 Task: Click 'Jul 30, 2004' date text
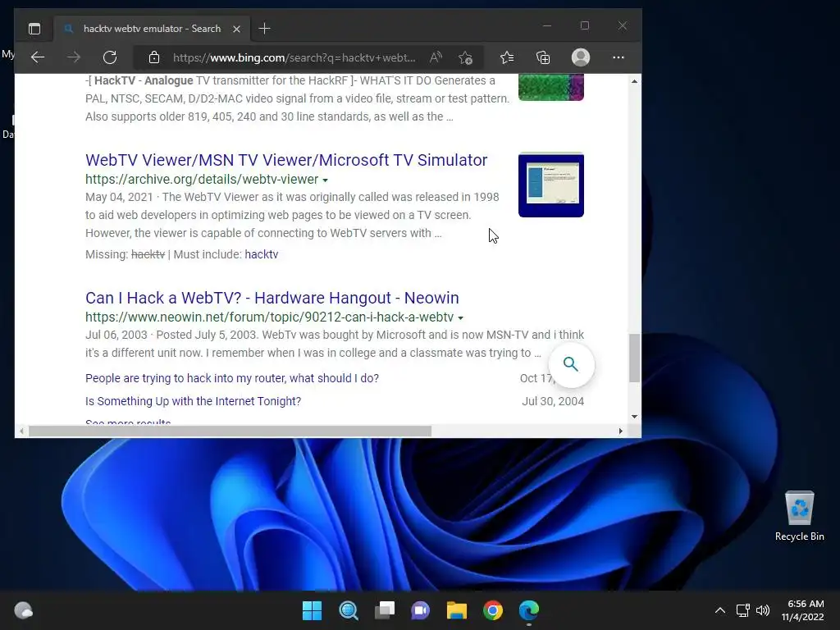(x=553, y=401)
